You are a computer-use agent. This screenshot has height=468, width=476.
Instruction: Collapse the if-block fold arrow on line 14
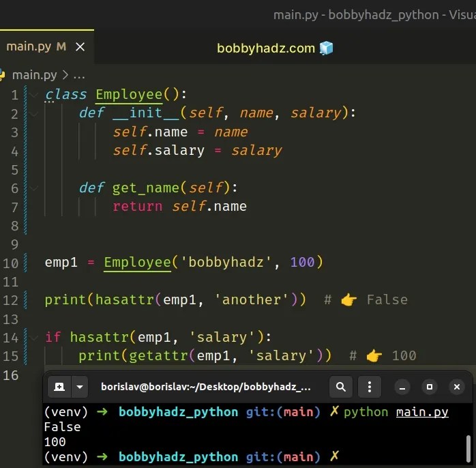(x=34, y=338)
